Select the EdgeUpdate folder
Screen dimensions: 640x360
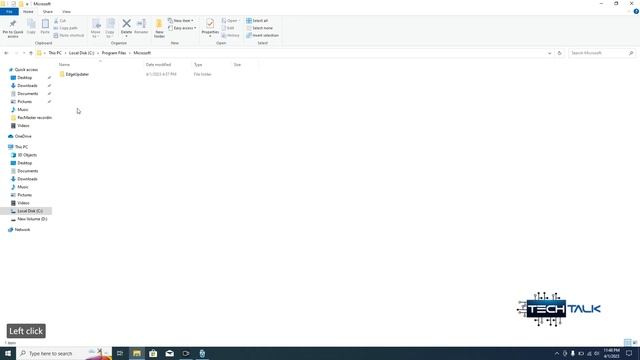click(74, 74)
